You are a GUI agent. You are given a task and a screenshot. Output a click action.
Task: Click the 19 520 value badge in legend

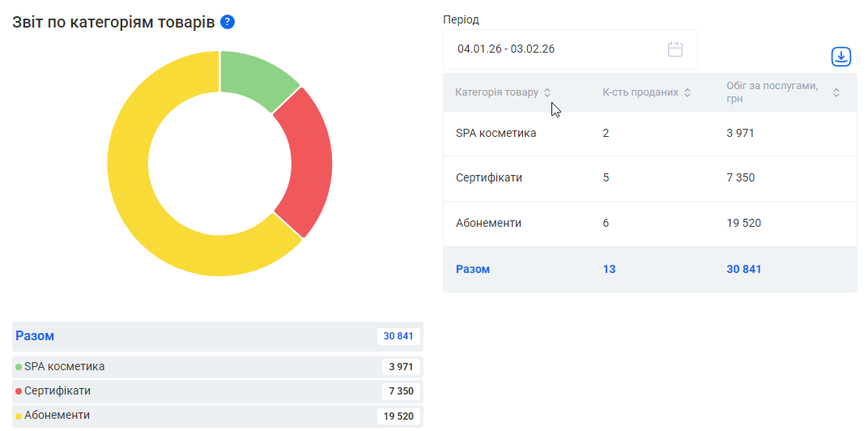400,416
